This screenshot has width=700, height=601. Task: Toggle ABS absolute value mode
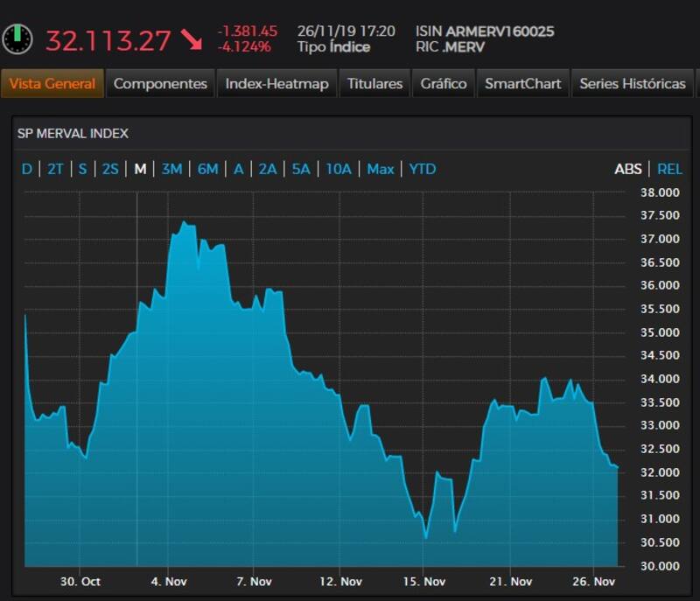pyautogui.click(x=627, y=169)
